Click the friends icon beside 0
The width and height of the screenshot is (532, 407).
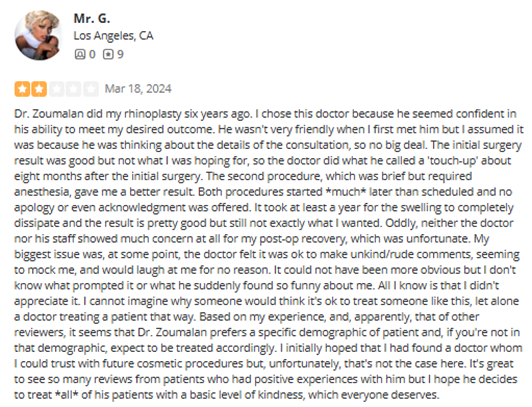[80, 54]
